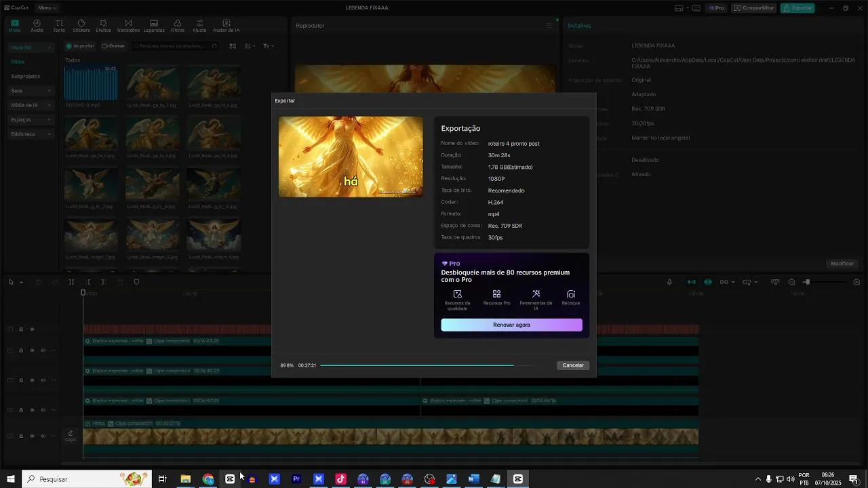
Task: Click Ferramentas de IA icon
Action: tap(536, 300)
